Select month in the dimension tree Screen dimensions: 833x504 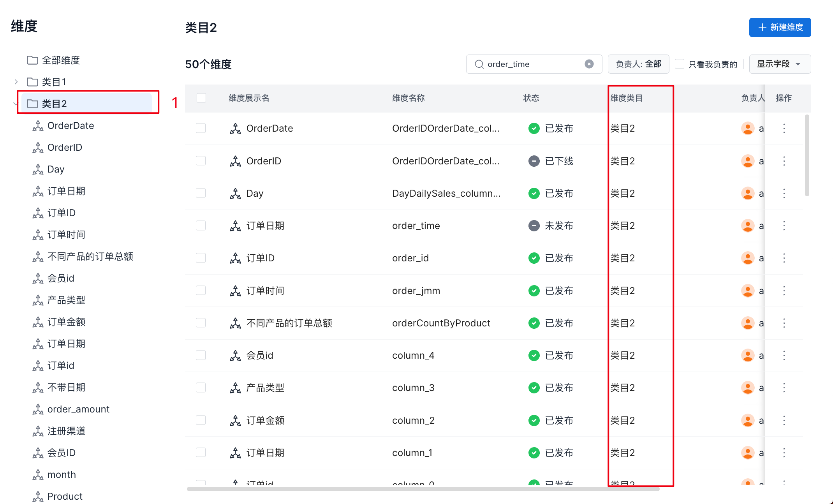62,474
